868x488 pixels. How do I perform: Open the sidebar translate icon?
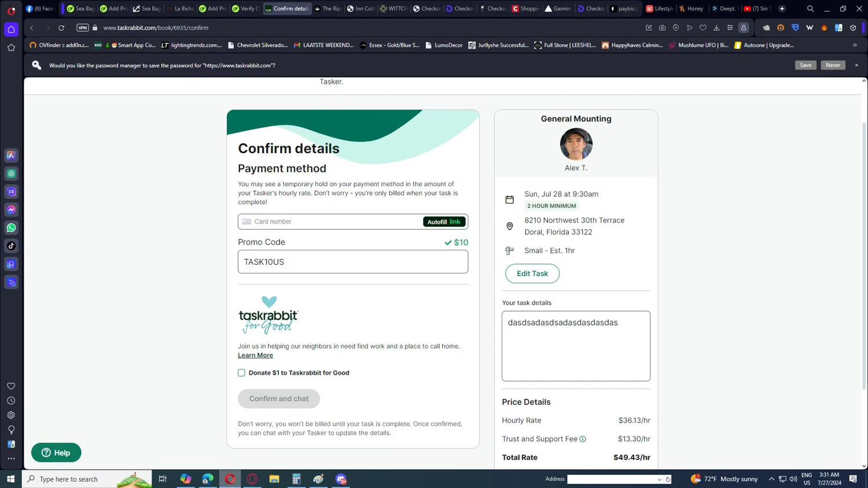11,444
